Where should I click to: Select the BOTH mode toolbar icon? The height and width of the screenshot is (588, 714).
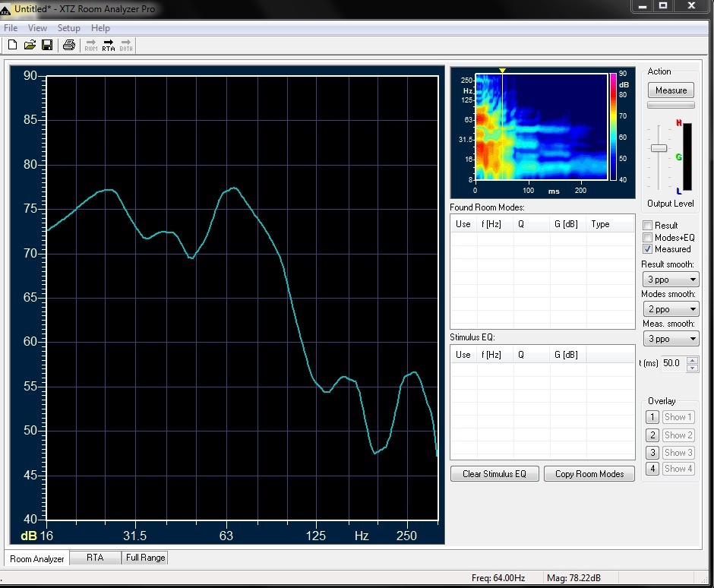click(x=126, y=45)
